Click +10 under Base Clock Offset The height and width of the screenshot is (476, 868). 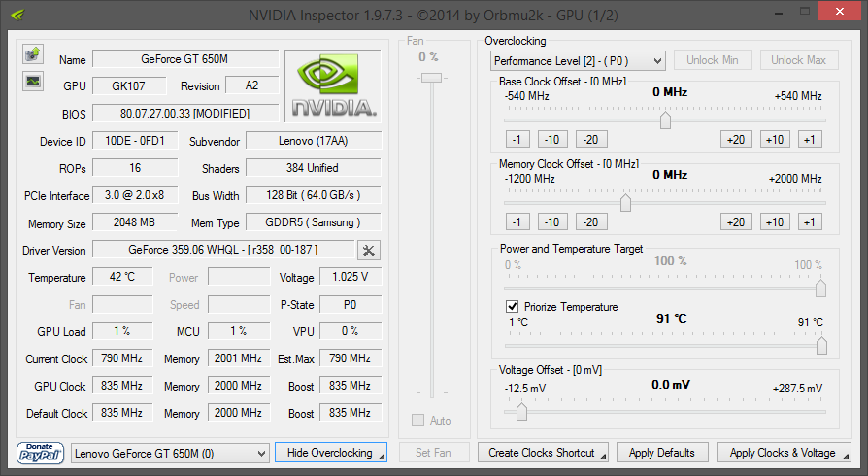click(775, 140)
